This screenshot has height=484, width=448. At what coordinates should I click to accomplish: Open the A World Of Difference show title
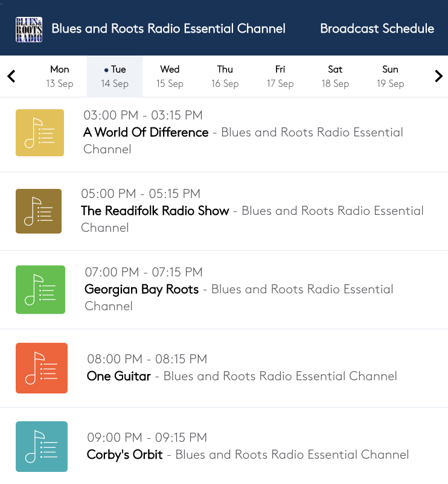[x=146, y=132]
